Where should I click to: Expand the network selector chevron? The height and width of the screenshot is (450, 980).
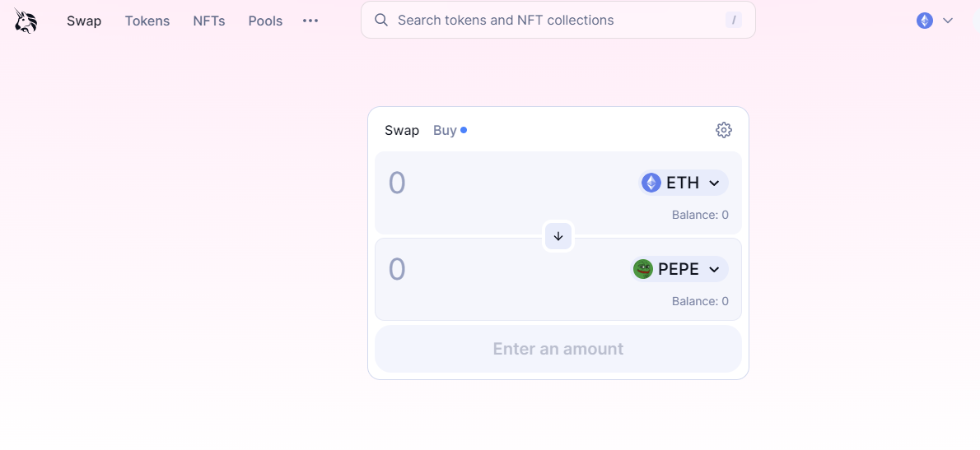click(x=948, y=21)
